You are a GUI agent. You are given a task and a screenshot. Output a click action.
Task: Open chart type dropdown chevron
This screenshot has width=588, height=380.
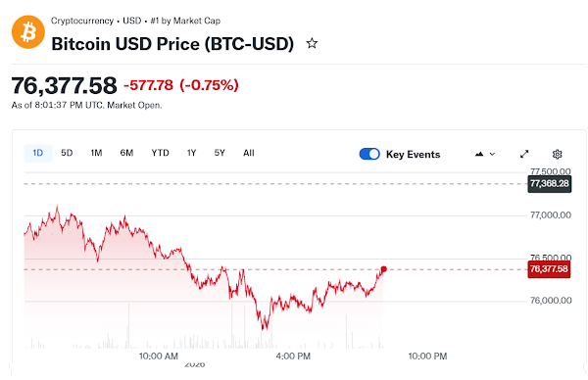tap(492, 154)
